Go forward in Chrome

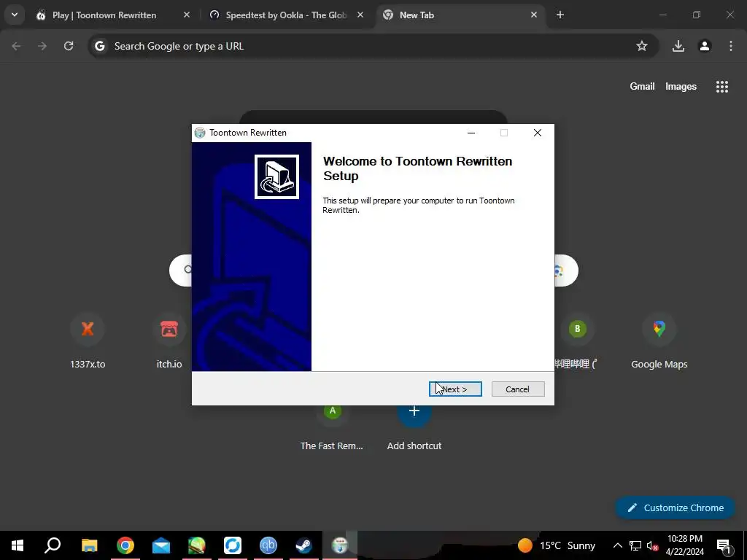click(x=42, y=46)
